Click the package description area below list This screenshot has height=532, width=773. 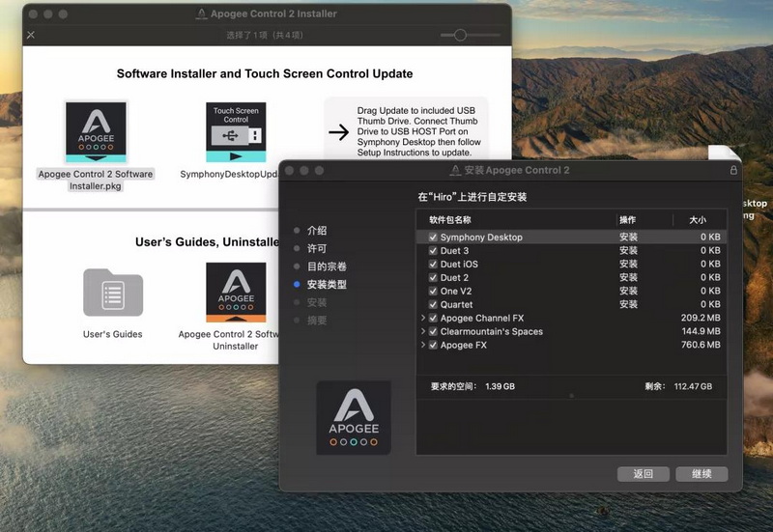click(571, 426)
